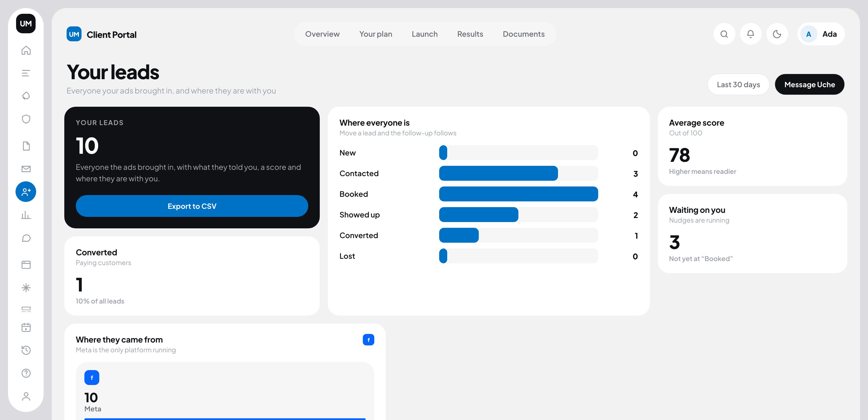Select the asterisk icon in sidebar
868x420 pixels.
point(26,288)
